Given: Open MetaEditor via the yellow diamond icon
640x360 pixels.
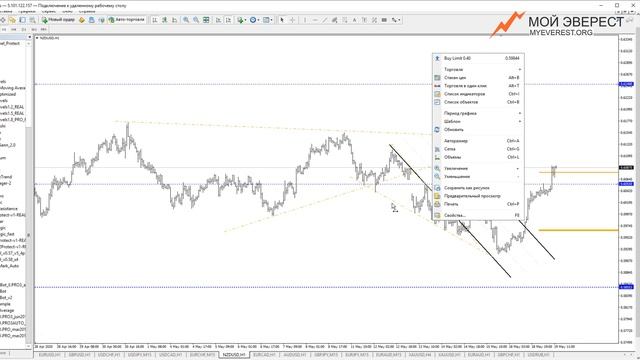Looking at the screenshot, I should tap(82, 20).
